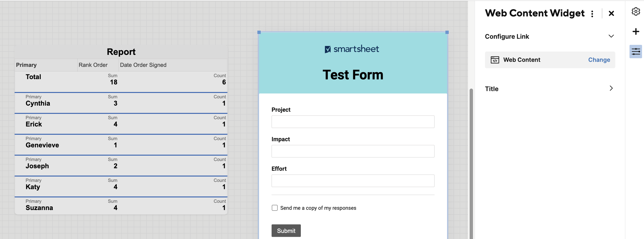Select the Suzanna row in the report
This screenshot has width=644, height=239.
[121, 206]
